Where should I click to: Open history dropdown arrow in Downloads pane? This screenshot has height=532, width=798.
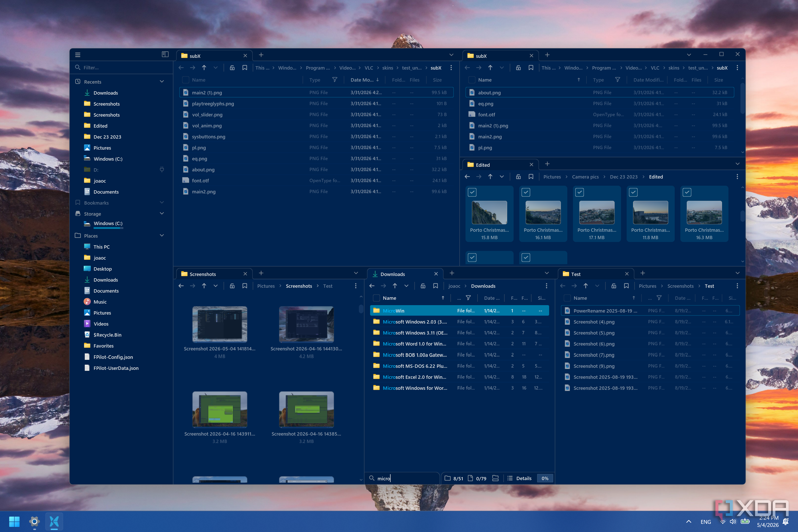[x=406, y=286]
